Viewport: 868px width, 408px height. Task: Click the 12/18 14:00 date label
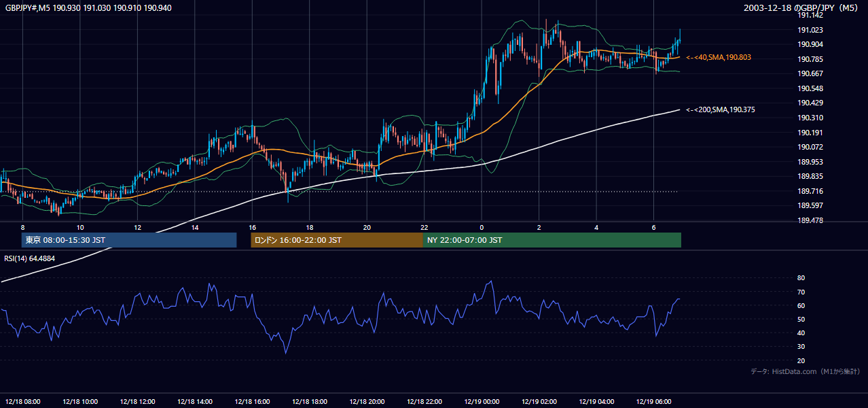tap(195, 401)
